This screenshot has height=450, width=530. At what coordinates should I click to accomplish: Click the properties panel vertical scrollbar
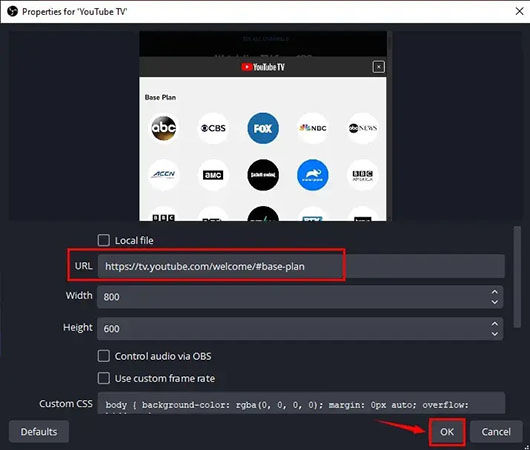[517, 277]
